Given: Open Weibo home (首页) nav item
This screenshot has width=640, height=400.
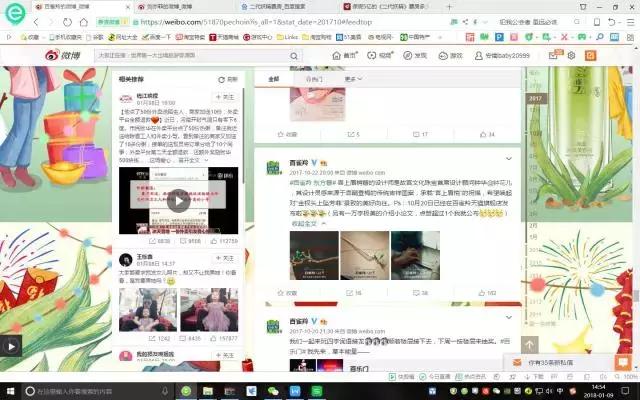Looking at the screenshot, I should (x=345, y=56).
